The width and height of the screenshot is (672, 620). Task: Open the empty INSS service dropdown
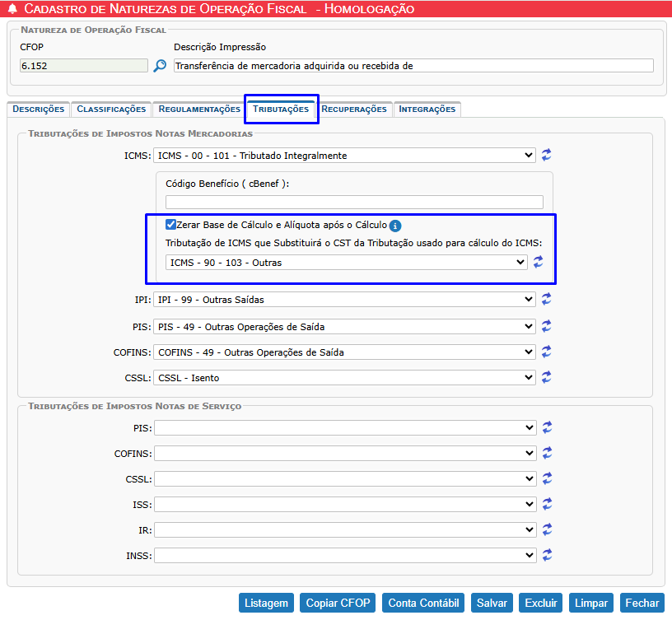pos(345,555)
